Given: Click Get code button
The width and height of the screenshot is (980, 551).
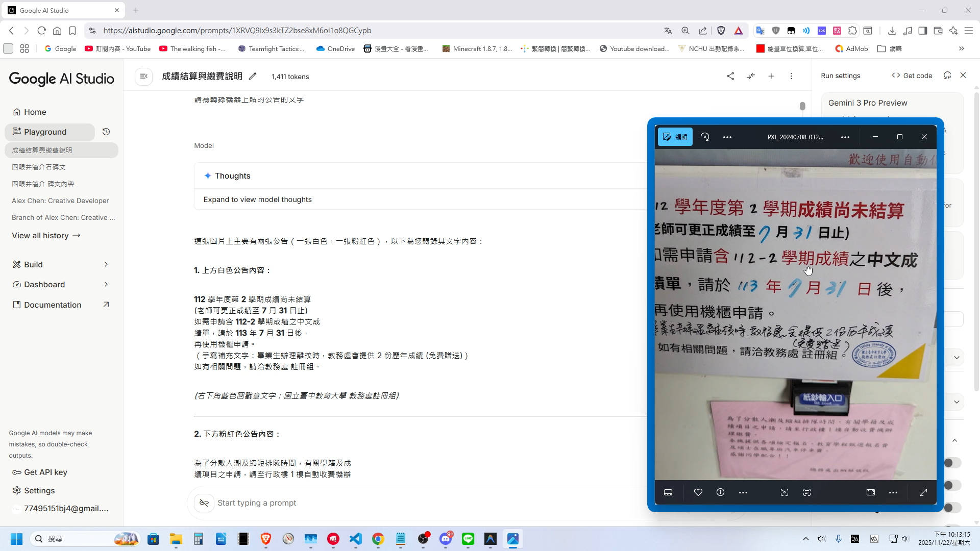Looking at the screenshot, I should point(912,76).
